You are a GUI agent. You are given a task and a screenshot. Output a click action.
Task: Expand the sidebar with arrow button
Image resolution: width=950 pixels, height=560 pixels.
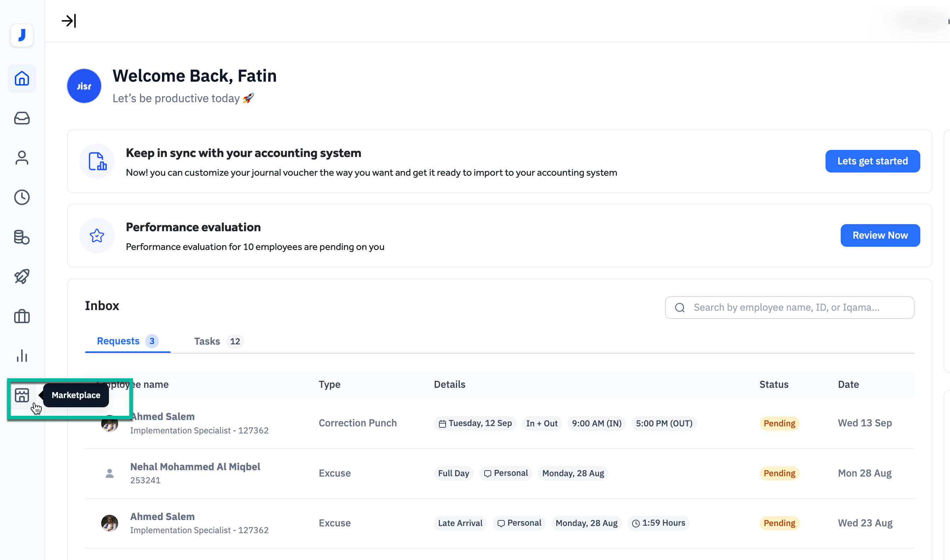[69, 21]
